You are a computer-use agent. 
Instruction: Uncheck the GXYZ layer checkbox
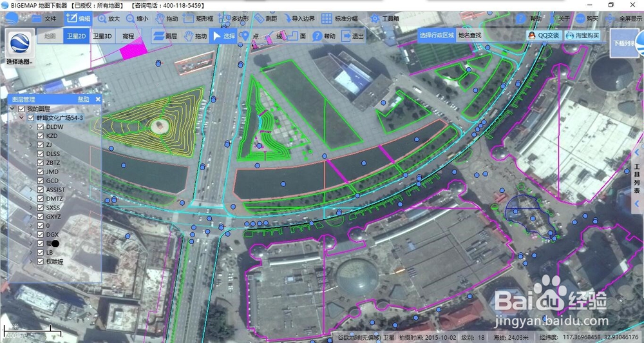40,217
